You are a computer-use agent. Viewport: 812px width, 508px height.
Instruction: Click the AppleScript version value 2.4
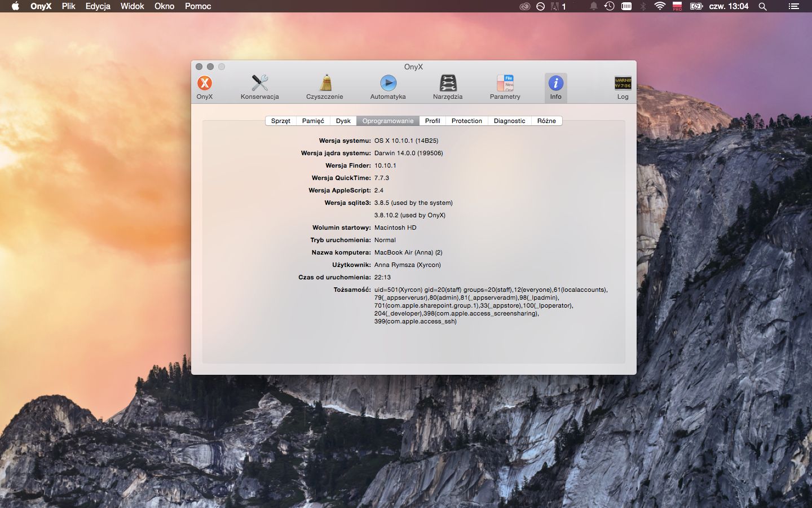(379, 190)
